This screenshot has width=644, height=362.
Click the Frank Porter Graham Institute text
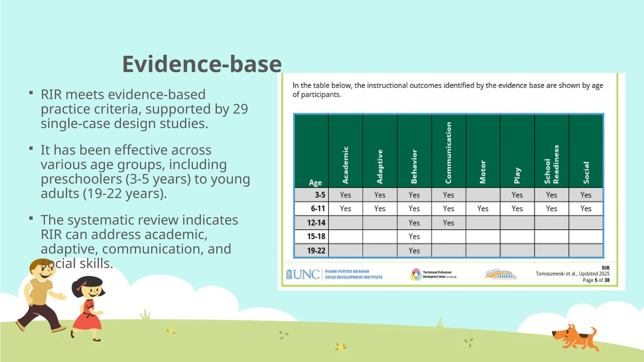353,274
